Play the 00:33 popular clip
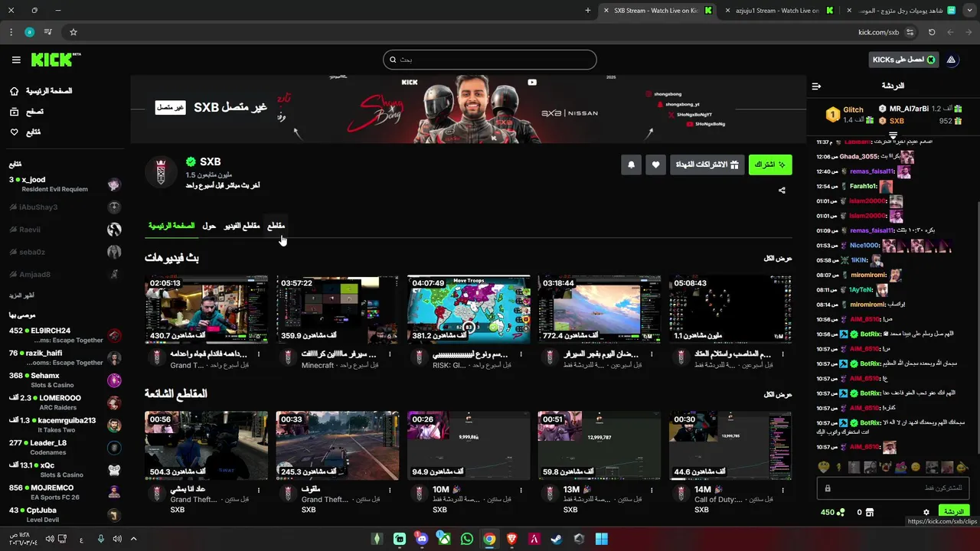The image size is (980, 551). pos(338,445)
